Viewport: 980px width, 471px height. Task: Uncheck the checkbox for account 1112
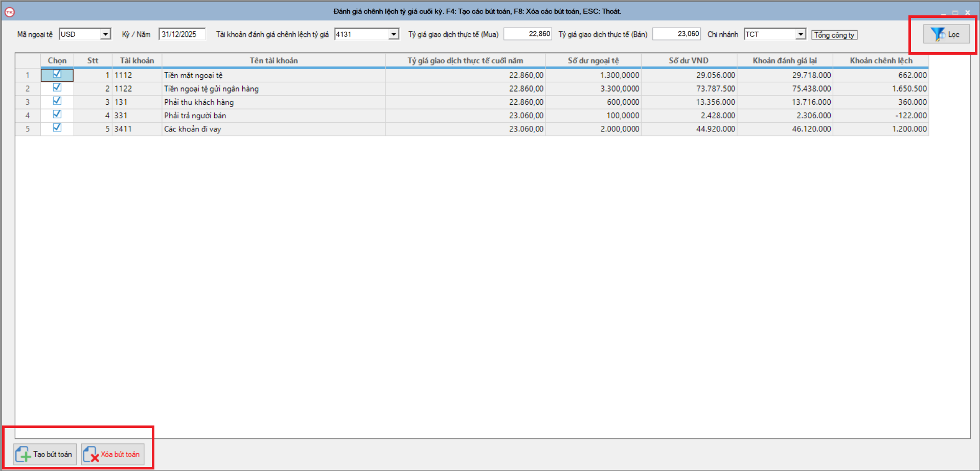[57, 74]
